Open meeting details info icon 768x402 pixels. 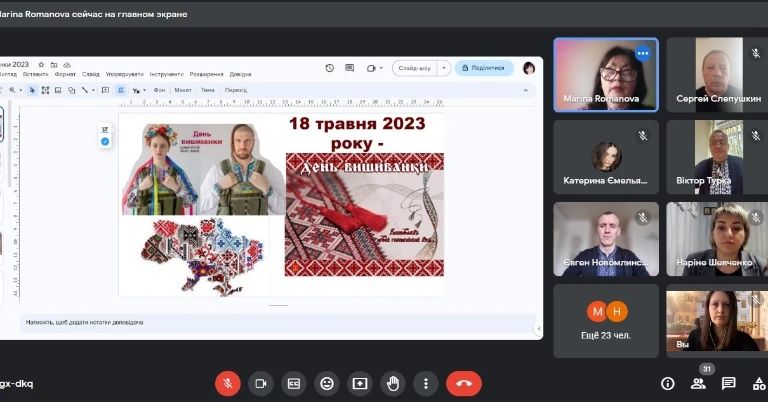click(x=668, y=383)
